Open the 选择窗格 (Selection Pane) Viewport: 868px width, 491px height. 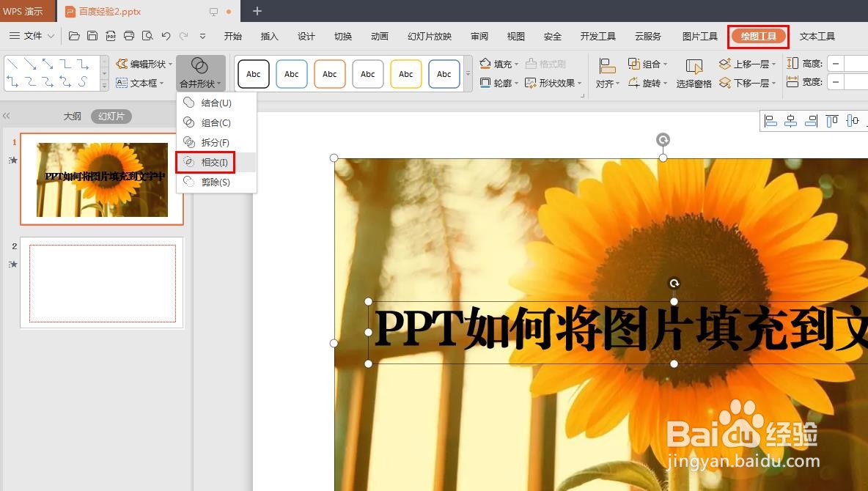tap(694, 82)
